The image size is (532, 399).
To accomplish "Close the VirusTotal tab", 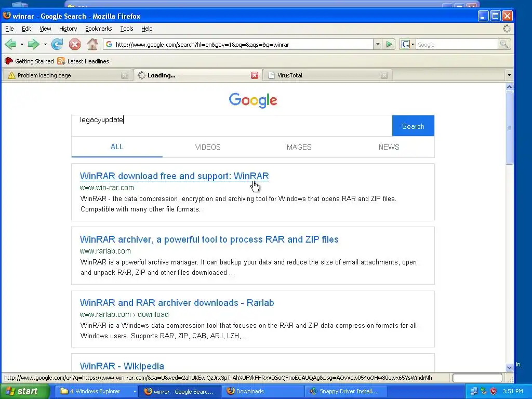I will [384, 75].
